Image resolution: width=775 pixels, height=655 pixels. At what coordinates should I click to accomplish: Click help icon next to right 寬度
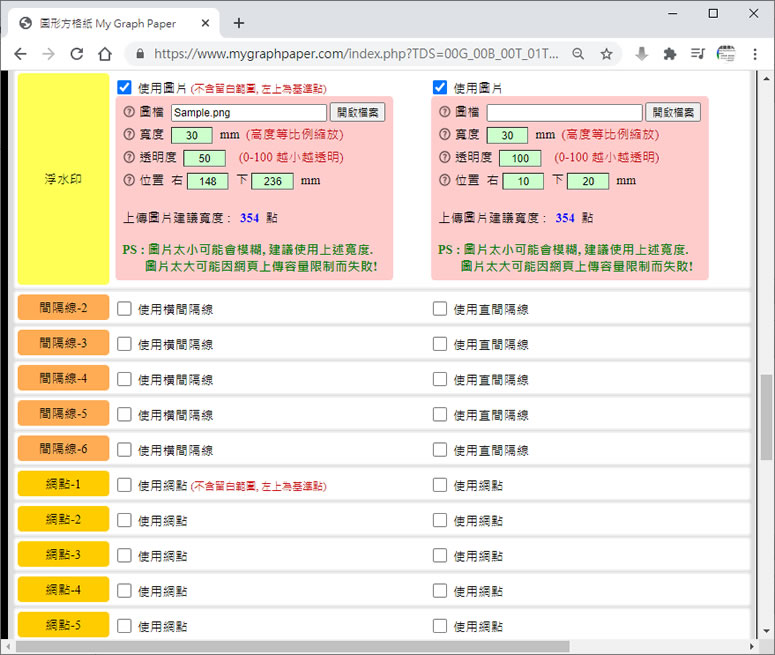[x=444, y=134]
